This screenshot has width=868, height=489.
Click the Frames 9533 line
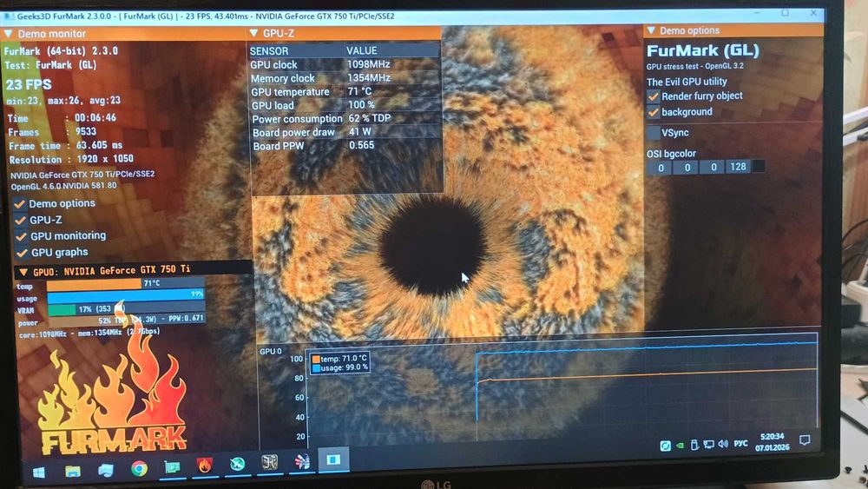[x=52, y=132]
